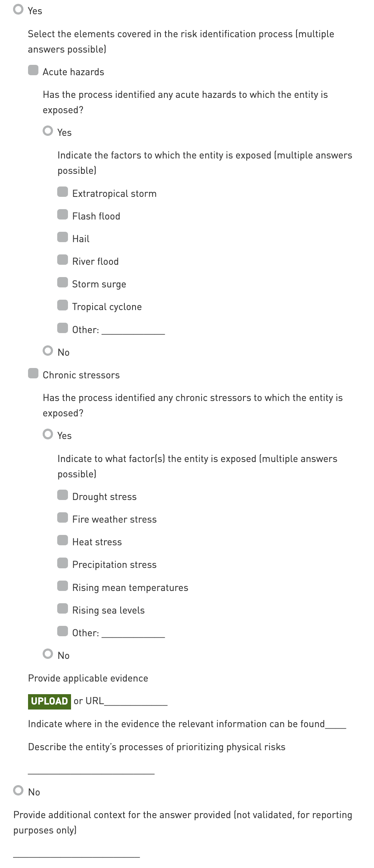Check the Chronic stressors checkbox
This screenshot has width=374, height=868.
(x=33, y=373)
